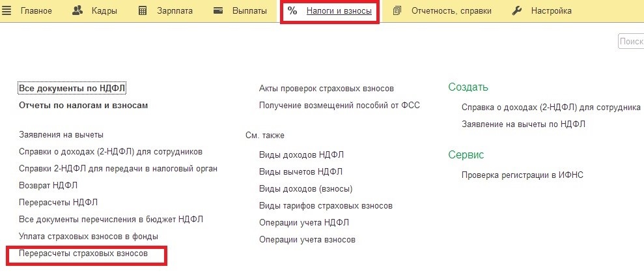Image resolution: width=644 pixels, height=275 pixels.
Task: Click the Кадры people icon
Action: click(77, 10)
